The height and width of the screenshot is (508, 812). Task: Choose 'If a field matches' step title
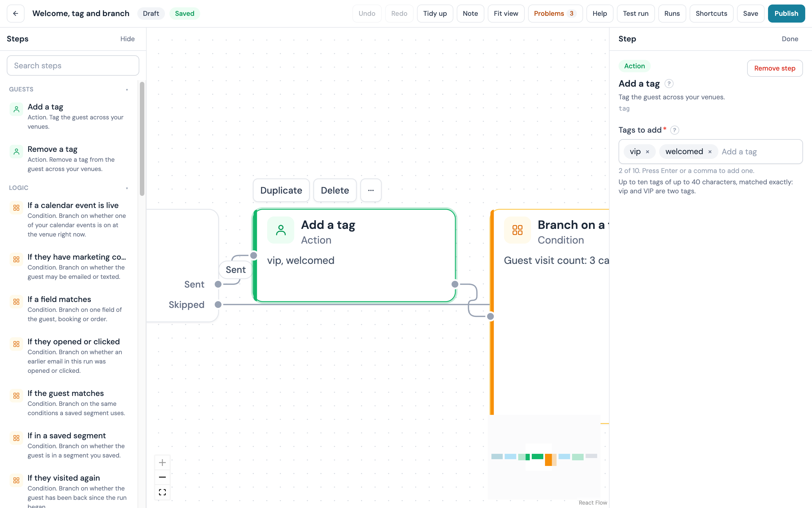[59, 299]
